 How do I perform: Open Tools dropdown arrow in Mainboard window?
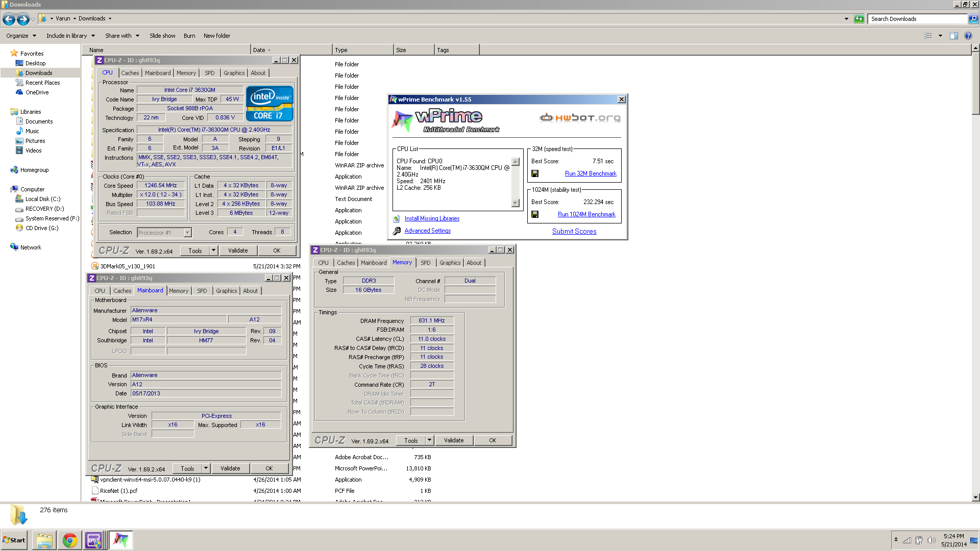(206, 468)
